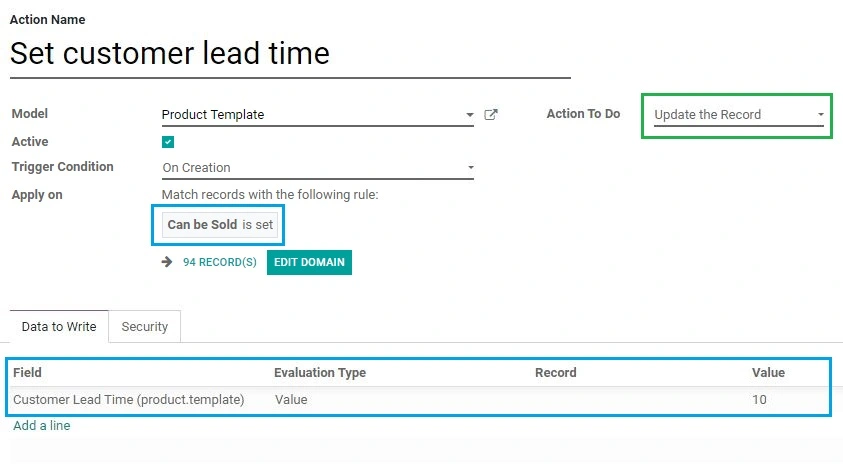This screenshot has width=843, height=470.
Task: Click the arrow icon before 94 RECORD(S)
Action: (x=167, y=262)
